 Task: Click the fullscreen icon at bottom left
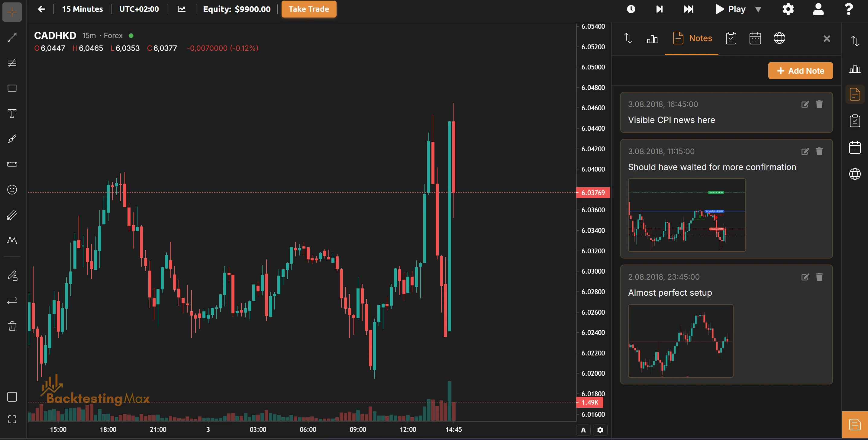click(12, 419)
